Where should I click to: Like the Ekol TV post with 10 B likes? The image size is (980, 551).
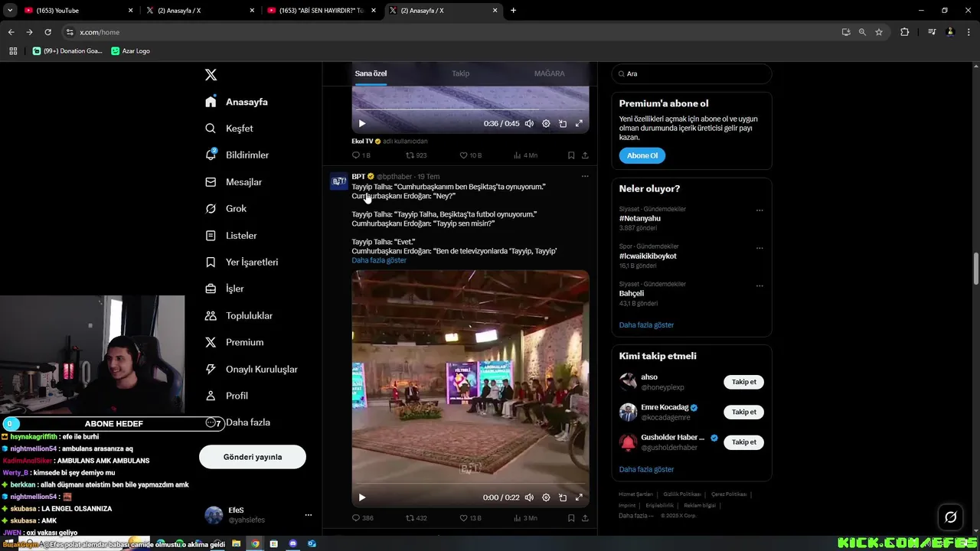tap(470, 155)
